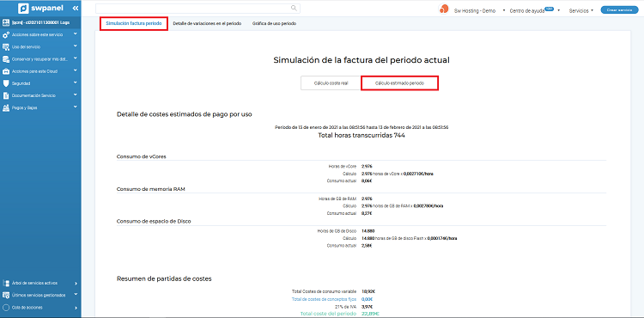Click the Seguridad menu label
644x318 pixels.
pyautogui.click(x=21, y=83)
